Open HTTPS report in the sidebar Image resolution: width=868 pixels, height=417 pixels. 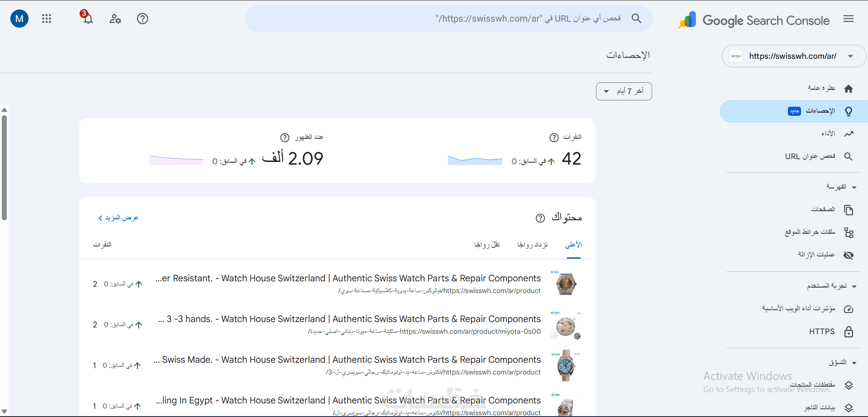[822, 332]
